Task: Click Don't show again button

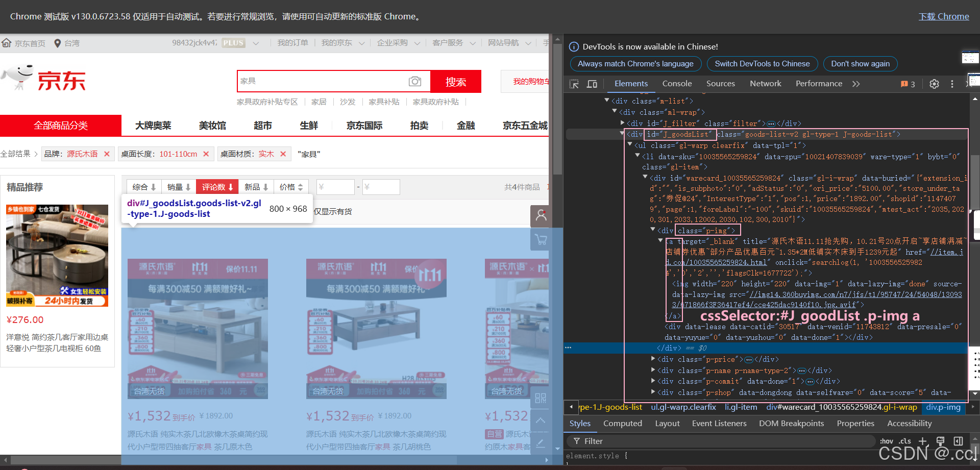Action: pyautogui.click(x=860, y=64)
